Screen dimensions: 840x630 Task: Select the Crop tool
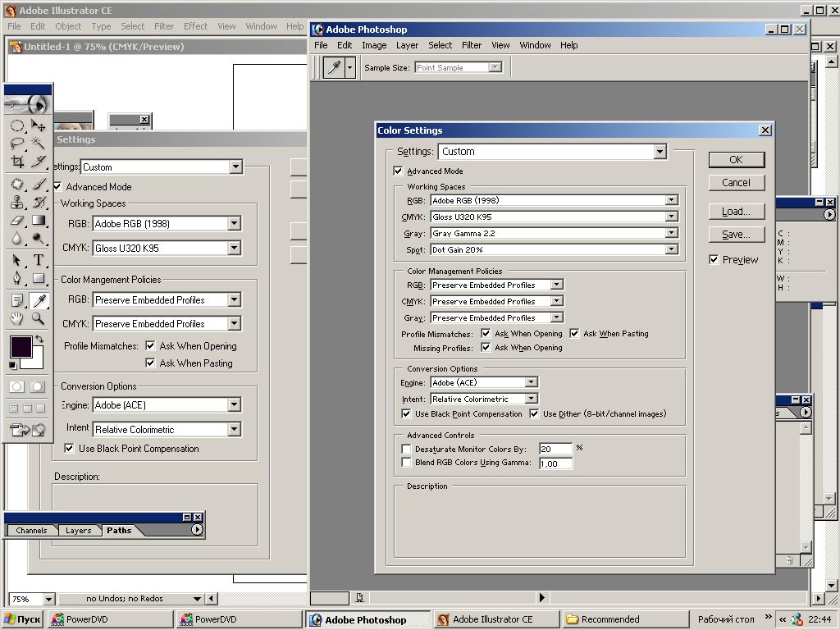[x=17, y=162]
